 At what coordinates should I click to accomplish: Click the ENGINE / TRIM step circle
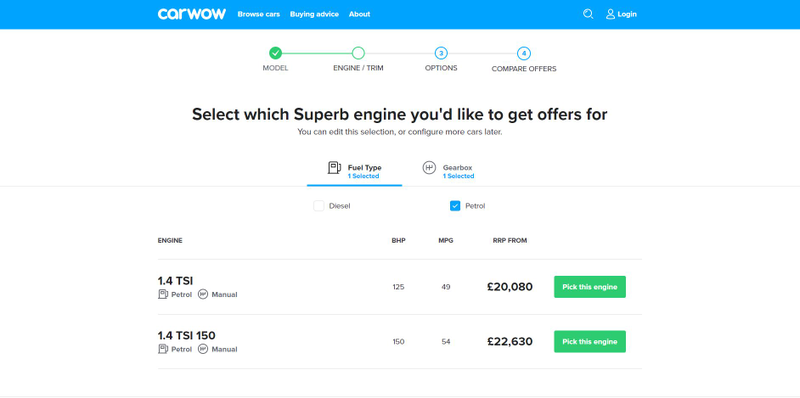pos(358,53)
